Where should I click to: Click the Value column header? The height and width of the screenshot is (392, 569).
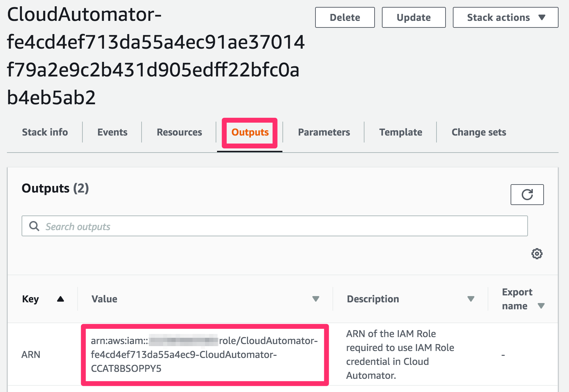click(x=104, y=299)
